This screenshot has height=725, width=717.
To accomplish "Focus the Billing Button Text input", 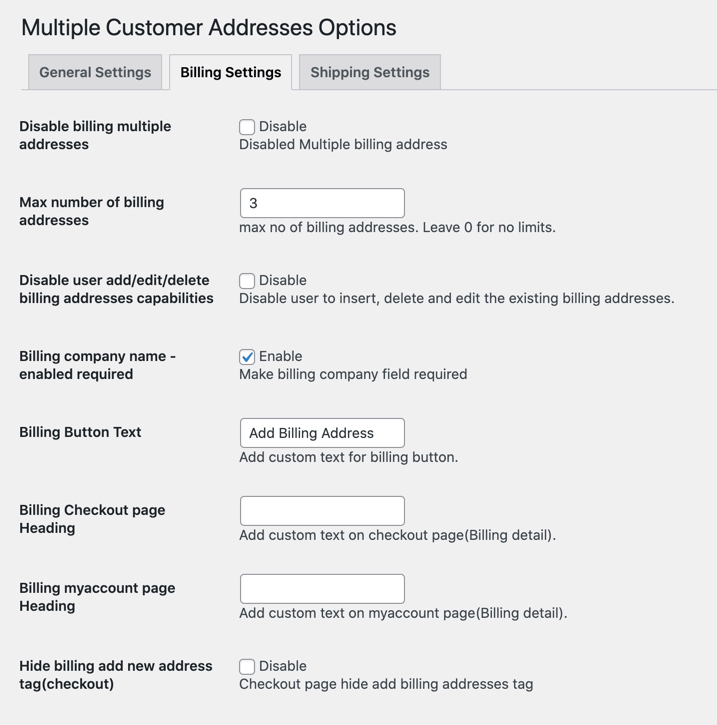I will click(x=322, y=433).
